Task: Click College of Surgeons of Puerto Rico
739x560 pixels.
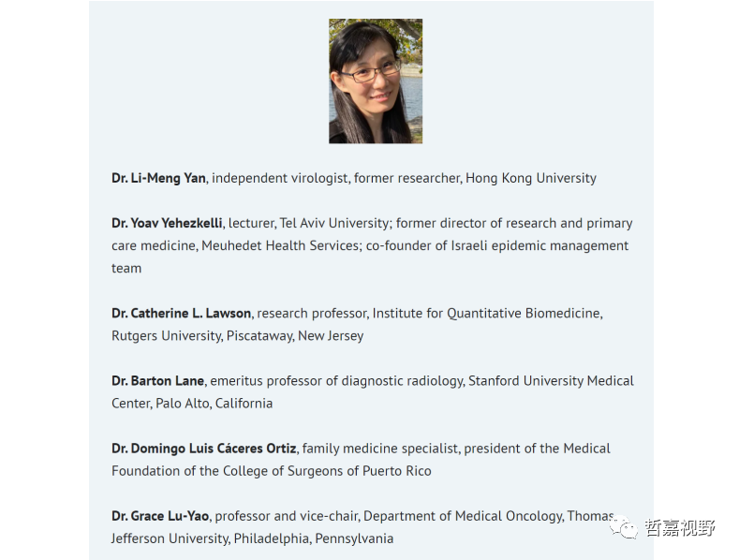Action: [x=327, y=471]
